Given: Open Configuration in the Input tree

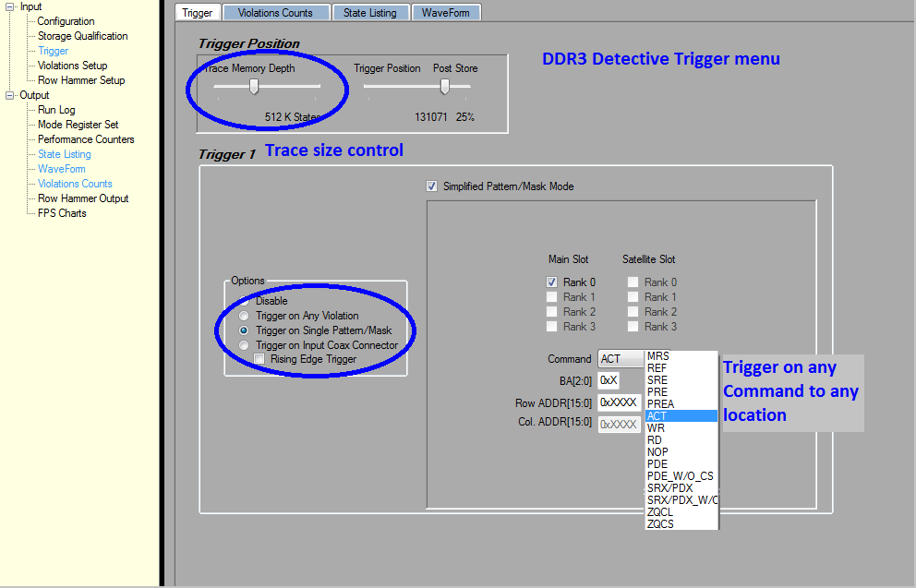Looking at the screenshot, I should pyautogui.click(x=66, y=21).
